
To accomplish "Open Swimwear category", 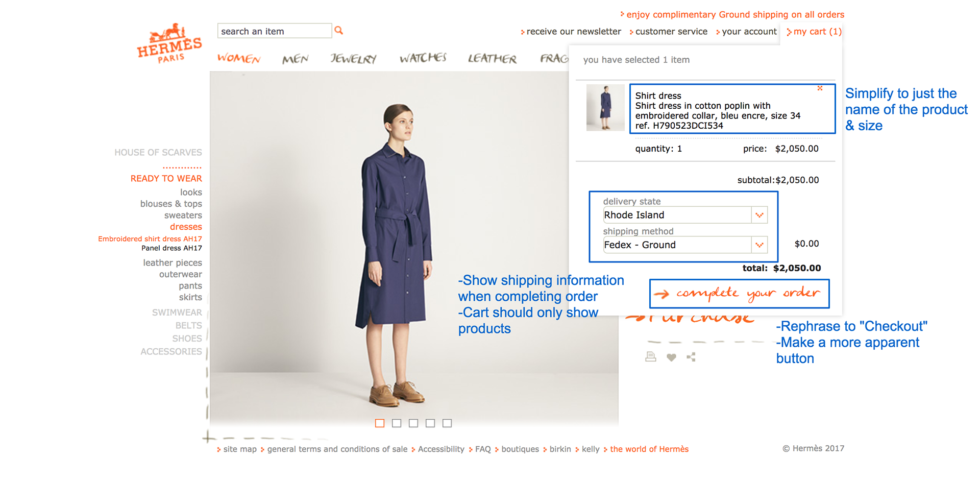I will [177, 312].
